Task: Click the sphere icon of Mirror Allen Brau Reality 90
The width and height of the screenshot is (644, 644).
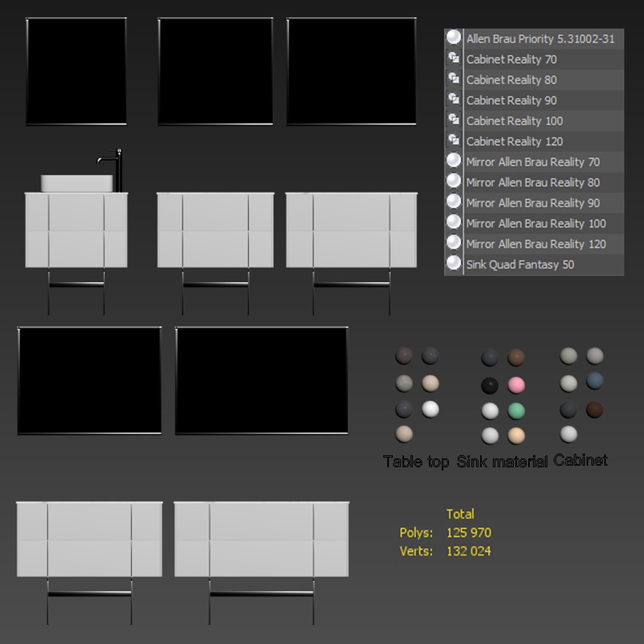Action: 454,202
